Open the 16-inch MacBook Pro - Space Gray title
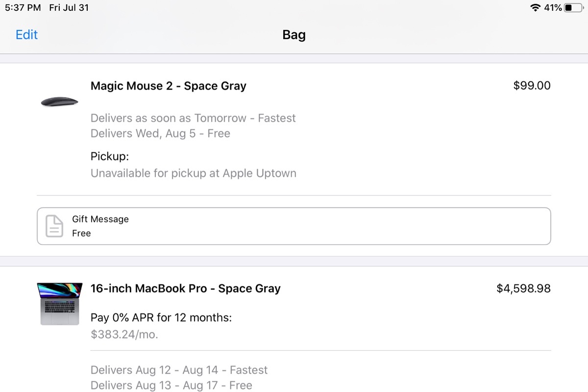 click(185, 289)
